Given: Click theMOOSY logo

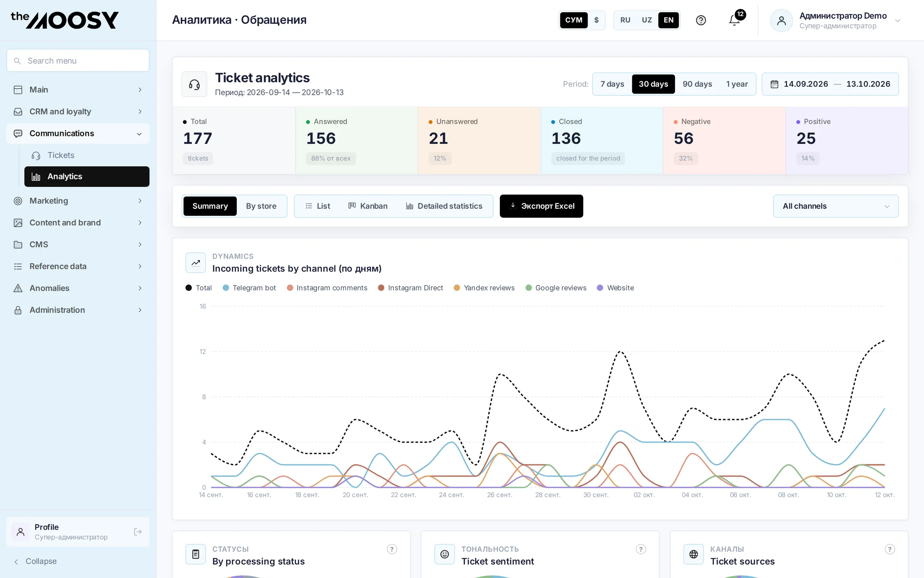Looking at the screenshot, I should (x=65, y=20).
